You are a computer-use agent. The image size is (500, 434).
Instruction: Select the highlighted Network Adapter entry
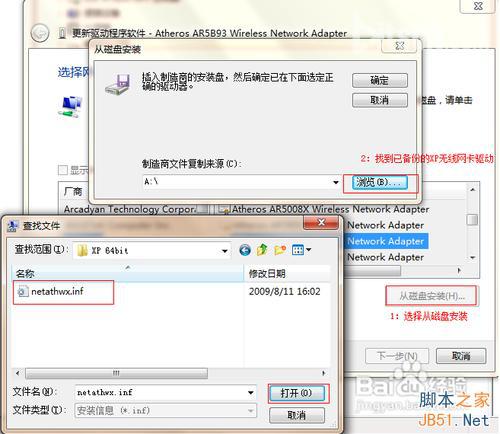coord(386,241)
